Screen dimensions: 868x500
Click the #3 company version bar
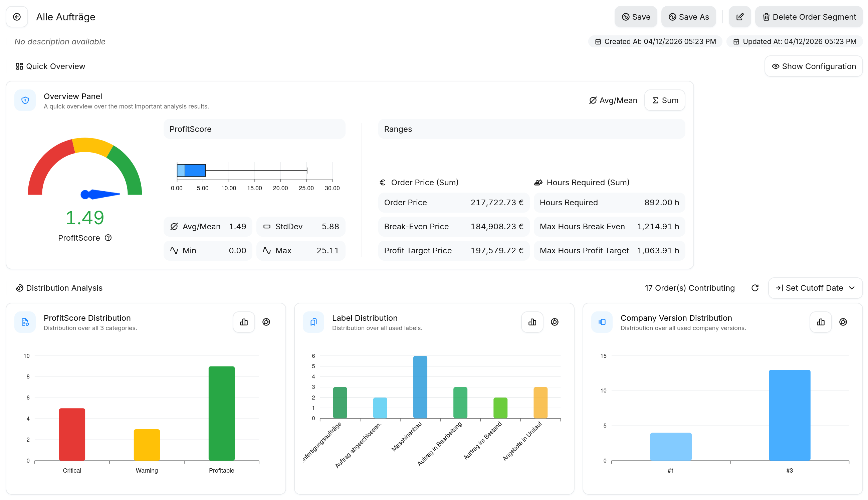click(x=789, y=415)
